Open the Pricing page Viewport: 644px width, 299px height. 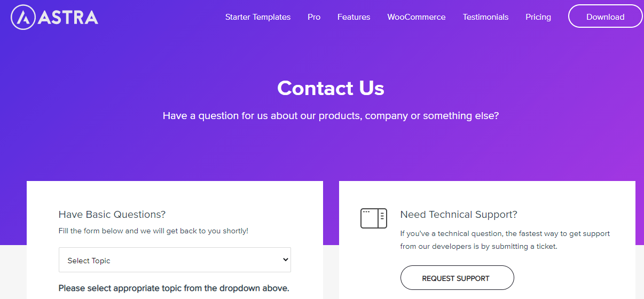pos(538,17)
